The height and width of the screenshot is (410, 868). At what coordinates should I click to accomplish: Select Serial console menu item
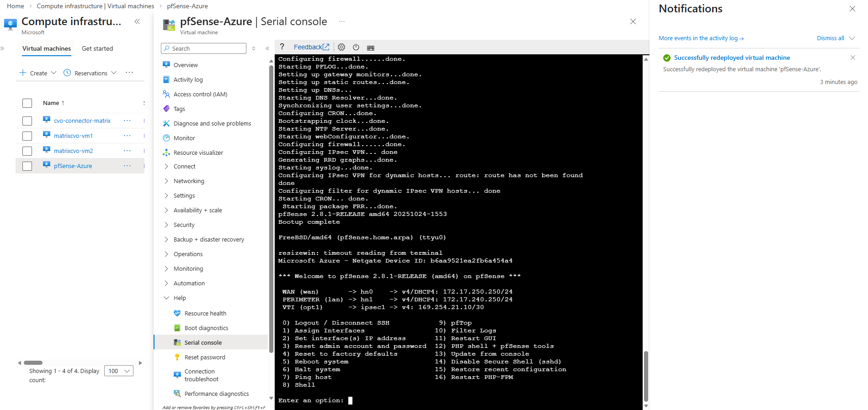(203, 342)
